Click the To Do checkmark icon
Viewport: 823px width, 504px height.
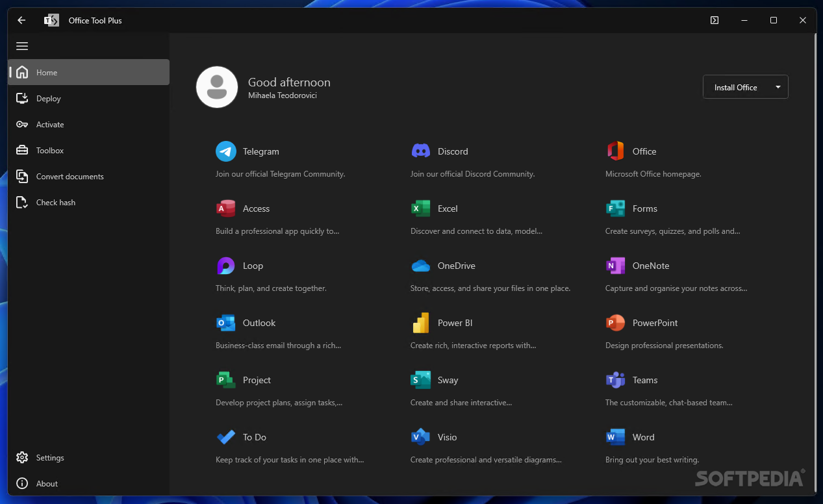226,437
